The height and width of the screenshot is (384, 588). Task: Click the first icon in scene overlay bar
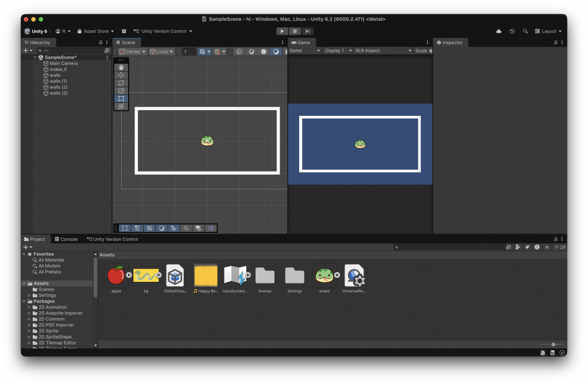click(x=125, y=228)
